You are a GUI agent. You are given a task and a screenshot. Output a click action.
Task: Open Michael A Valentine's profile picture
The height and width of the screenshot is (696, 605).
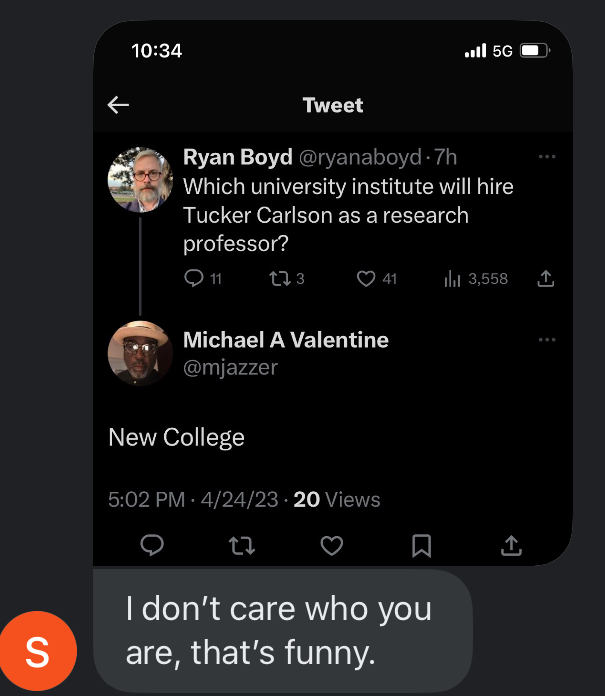point(141,353)
